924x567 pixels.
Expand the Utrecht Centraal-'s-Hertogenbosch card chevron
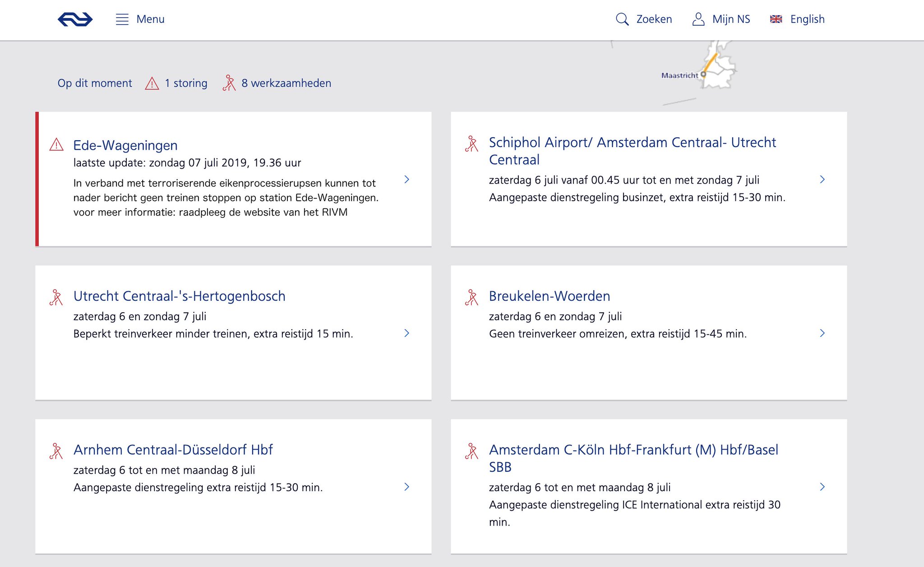[x=407, y=333]
